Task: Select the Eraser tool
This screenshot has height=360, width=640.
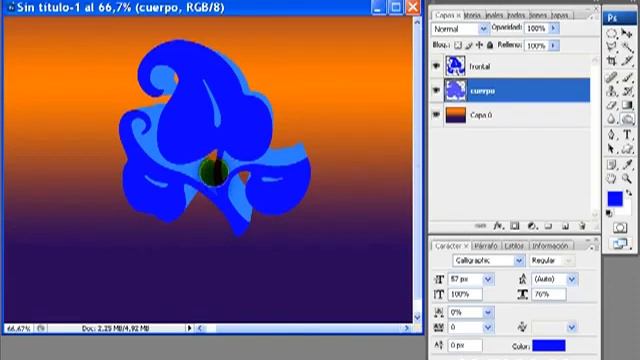Action: [611, 105]
